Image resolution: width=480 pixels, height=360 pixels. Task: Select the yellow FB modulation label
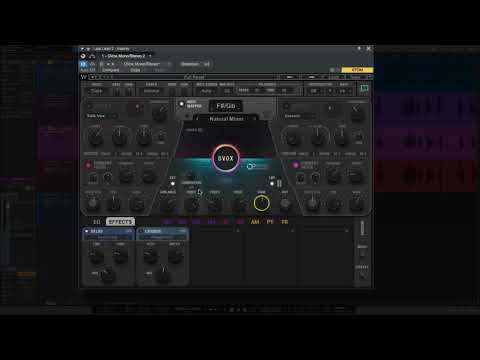tap(284, 222)
